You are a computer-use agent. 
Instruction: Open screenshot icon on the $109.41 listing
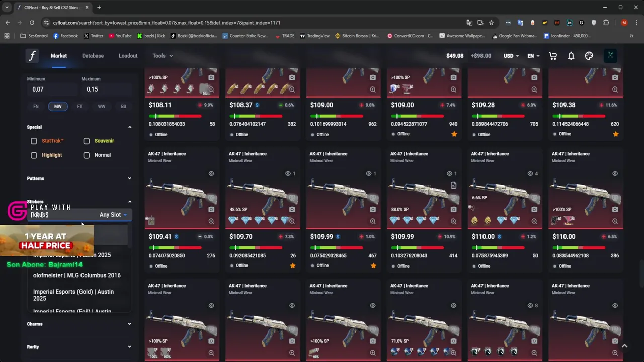(x=211, y=209)
